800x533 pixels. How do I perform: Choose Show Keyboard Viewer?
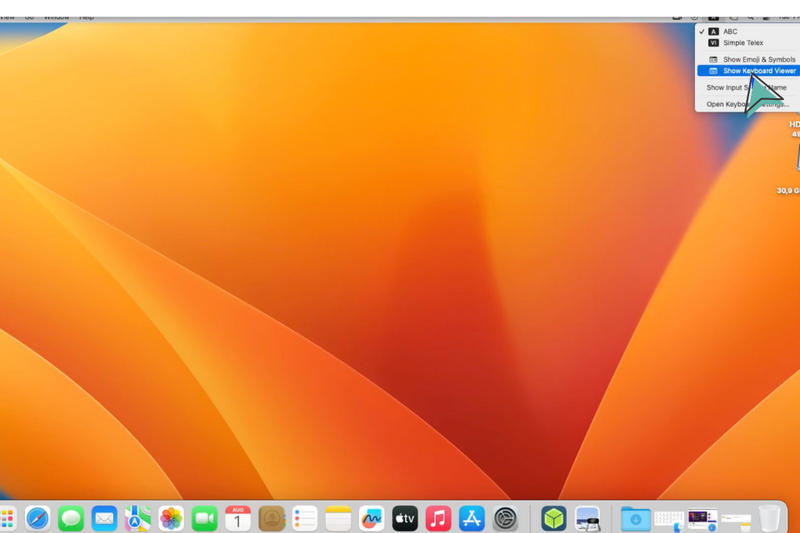coord(748,71)
